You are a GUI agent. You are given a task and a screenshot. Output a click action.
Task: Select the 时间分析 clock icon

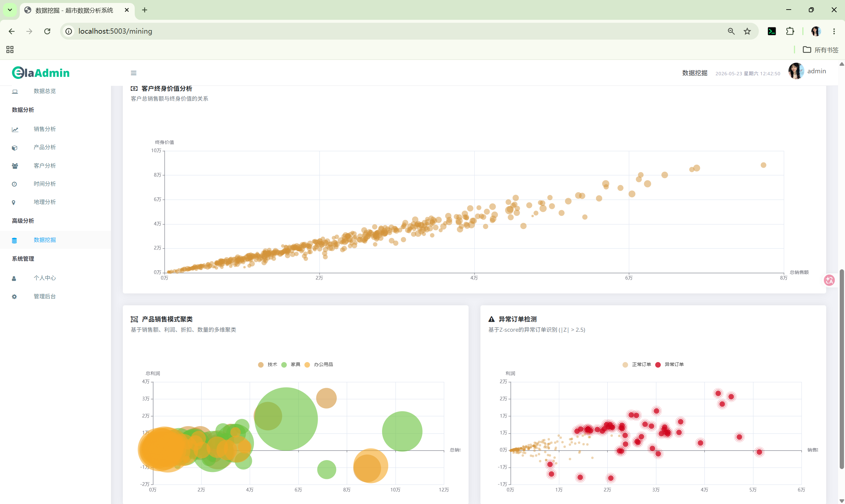[14, 184]
